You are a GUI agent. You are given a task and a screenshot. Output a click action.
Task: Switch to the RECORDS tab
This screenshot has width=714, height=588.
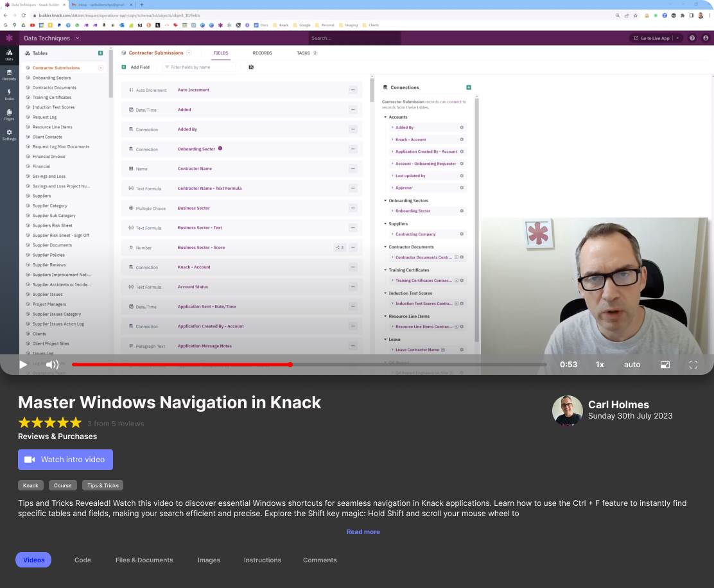262,53
